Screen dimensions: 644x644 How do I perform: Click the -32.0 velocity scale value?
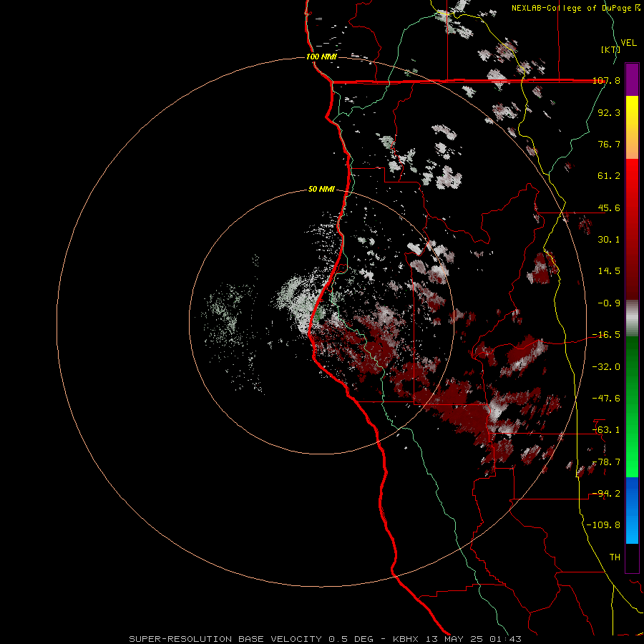pyautogui.click(x=606, y=367)
